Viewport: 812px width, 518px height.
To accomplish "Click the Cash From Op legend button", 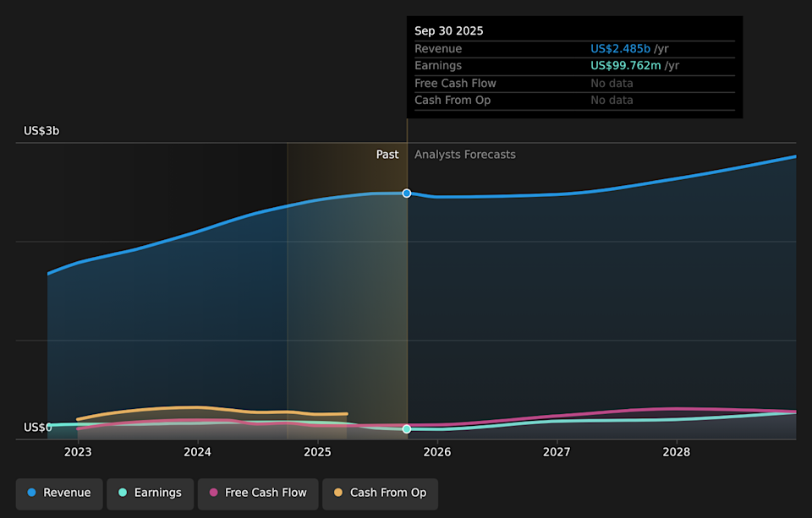I will (x=380, y=493).
